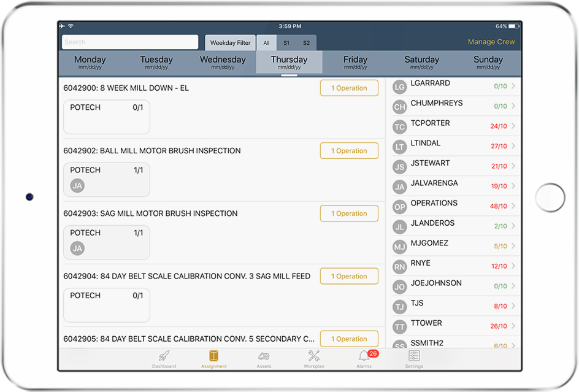Screen dimensions: 579x392
Task: Switch to the Monday tab
Action: click(90, 62)
